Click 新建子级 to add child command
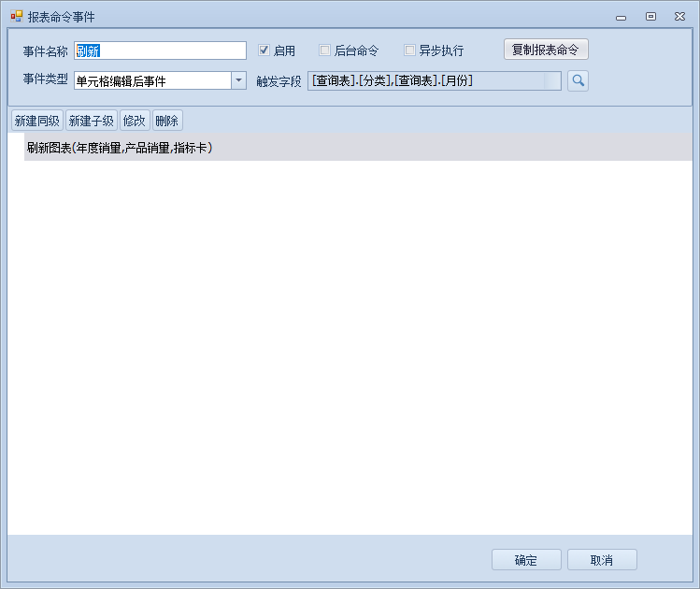700x589 pixels. click(x=92, y=121)
